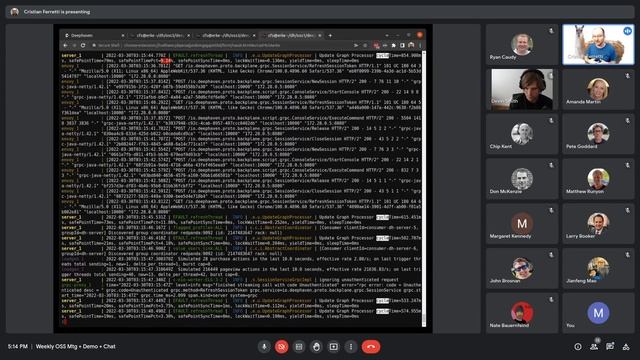Screen dimensions: 640x360
Task: Click the 'Cristian Ferretti is presenting' banner text
Action: (57, 12)
